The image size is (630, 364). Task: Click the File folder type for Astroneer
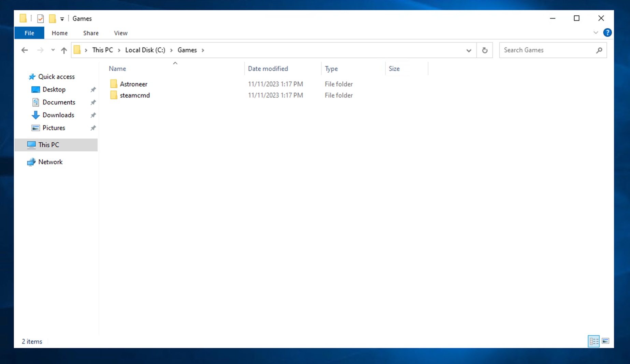coord(339,84)
